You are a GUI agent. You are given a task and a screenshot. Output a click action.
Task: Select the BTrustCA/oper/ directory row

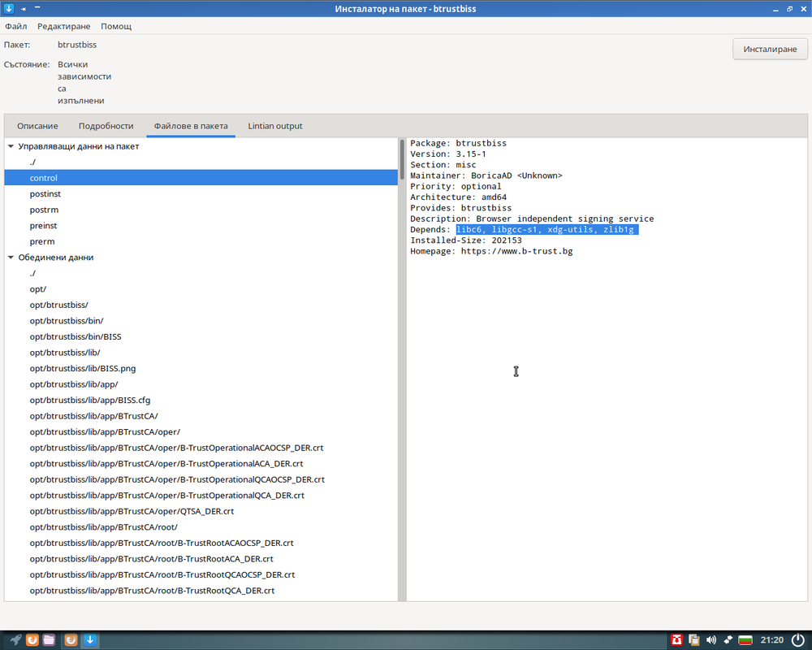pos(201,431)
